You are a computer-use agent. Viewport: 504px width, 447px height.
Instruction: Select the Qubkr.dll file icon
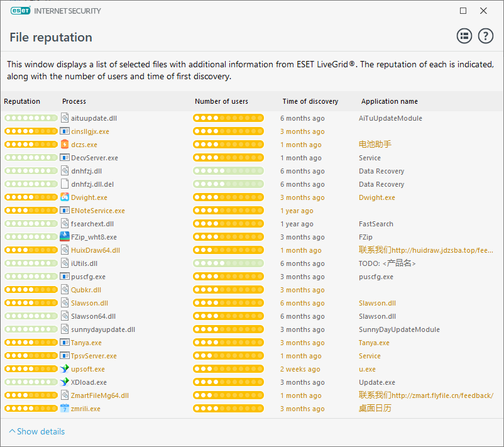coord(65,289)
